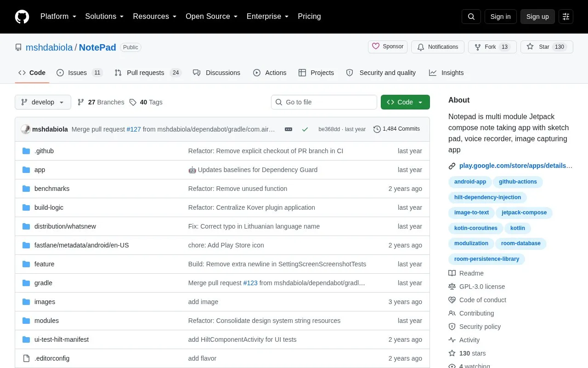
Task: Expand the Enterprise dropdown
Action: 268,17
